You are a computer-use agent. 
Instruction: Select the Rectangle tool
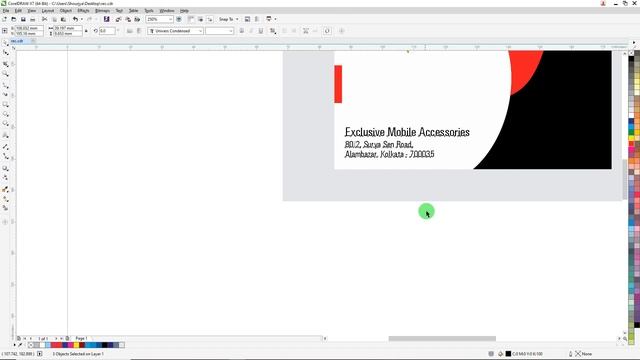coord(5,104)
